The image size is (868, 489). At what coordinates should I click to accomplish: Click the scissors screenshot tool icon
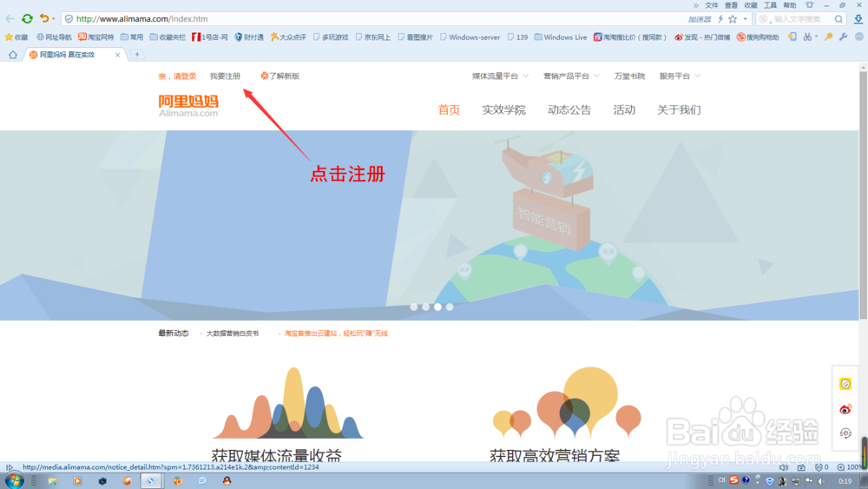click(x=807, y=37)
